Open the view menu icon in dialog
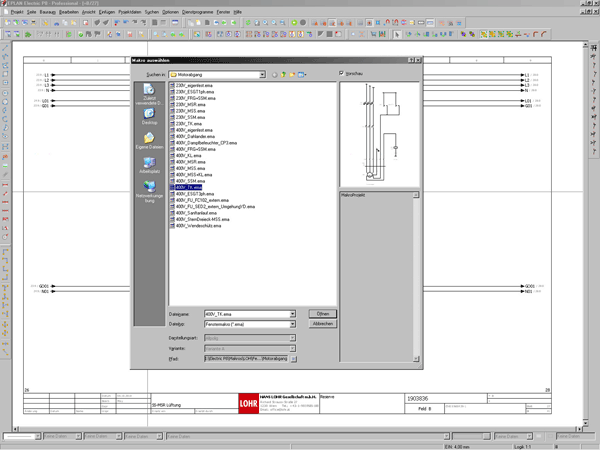This screenshot has height=450, width=600. click(302, 74)
